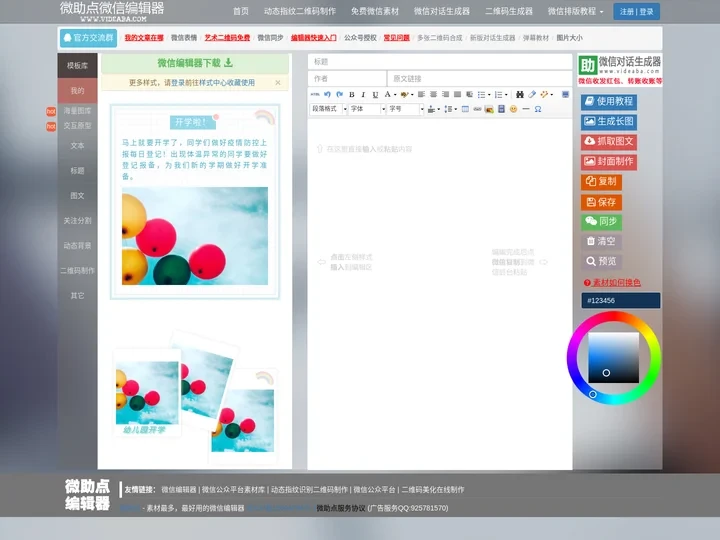Click 官方交流群 button

[88, 38]
